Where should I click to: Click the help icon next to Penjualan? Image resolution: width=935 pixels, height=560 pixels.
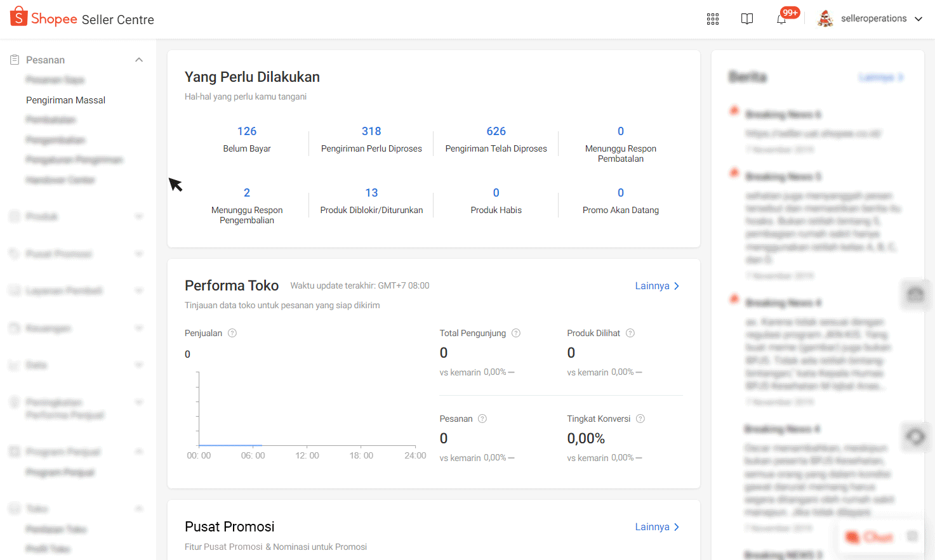point(232,333)
